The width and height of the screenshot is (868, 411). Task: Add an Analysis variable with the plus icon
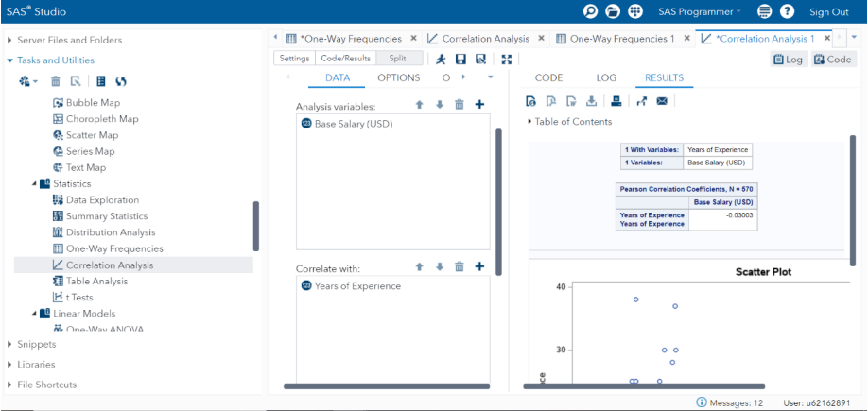pos(479,104)
